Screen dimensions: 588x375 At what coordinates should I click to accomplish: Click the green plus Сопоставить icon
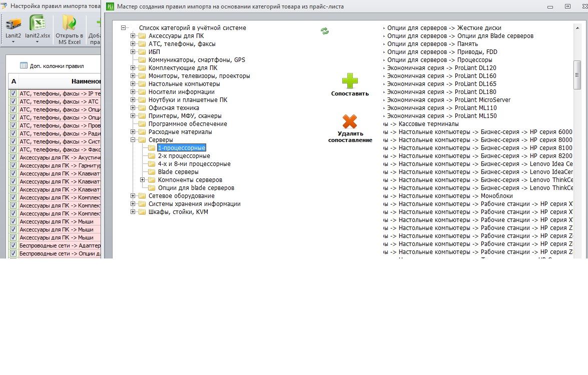tap(350, 80)
